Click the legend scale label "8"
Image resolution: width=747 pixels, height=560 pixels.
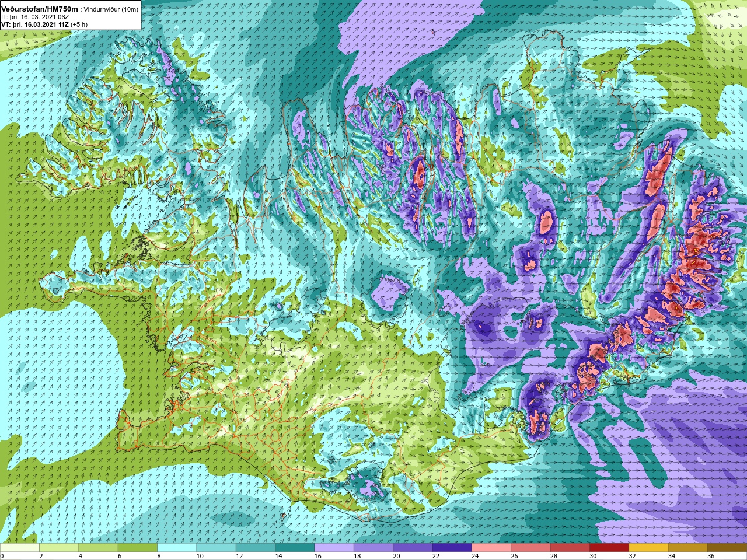(159, 556)
